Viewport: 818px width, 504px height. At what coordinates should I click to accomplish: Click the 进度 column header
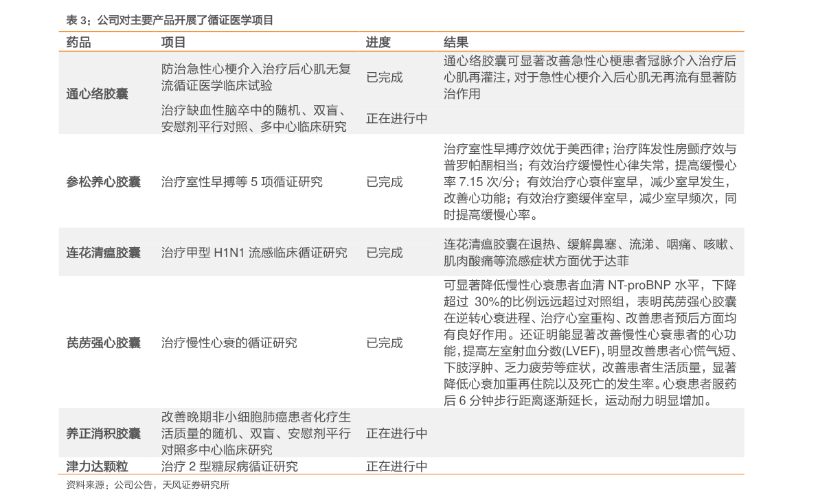pyautogui.click(x=377, y=42)
